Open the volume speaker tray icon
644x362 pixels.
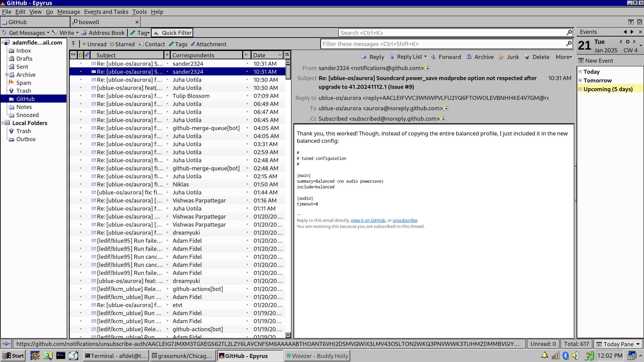pos(576,356)
